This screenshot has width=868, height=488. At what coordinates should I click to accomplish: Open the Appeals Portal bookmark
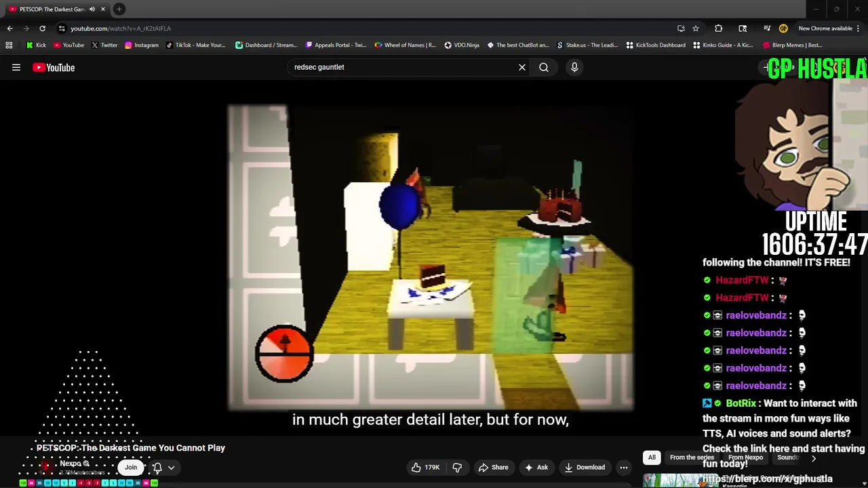click(336, 45)
